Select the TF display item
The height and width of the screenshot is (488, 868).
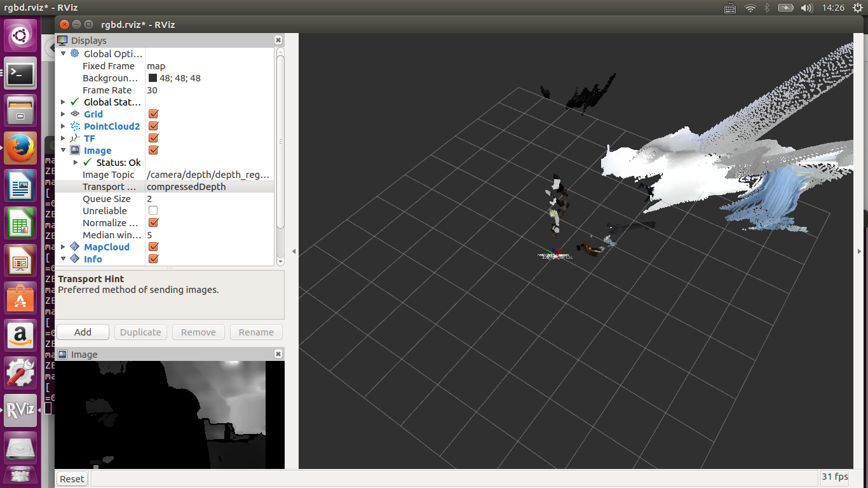90,139
